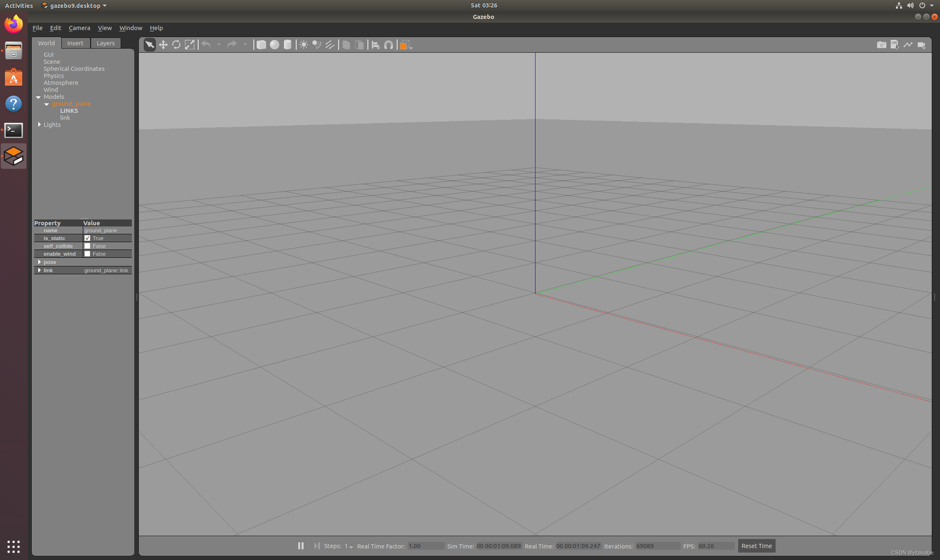Click Activities in the top bar
The height and width of the screenshot is (560, 940).
click(19, 5)
